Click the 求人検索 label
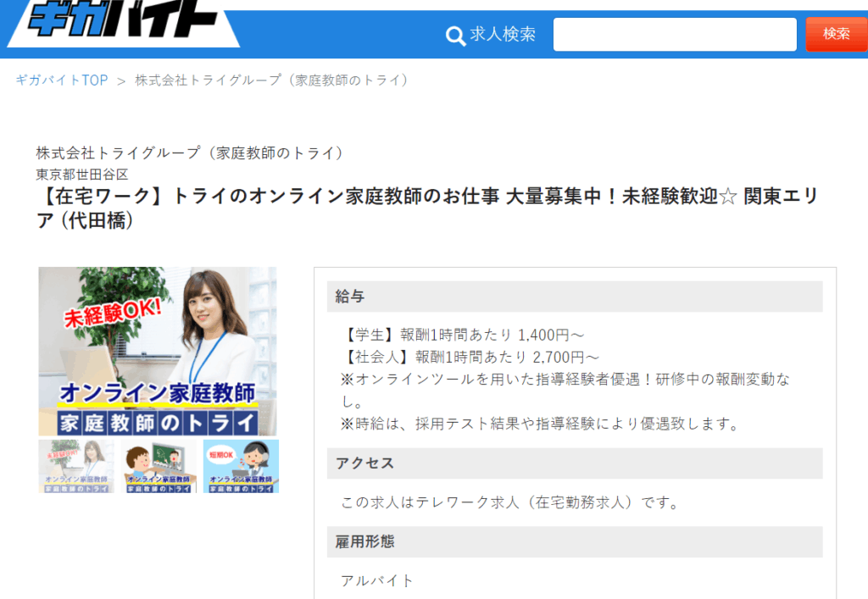 pos(503,34)
